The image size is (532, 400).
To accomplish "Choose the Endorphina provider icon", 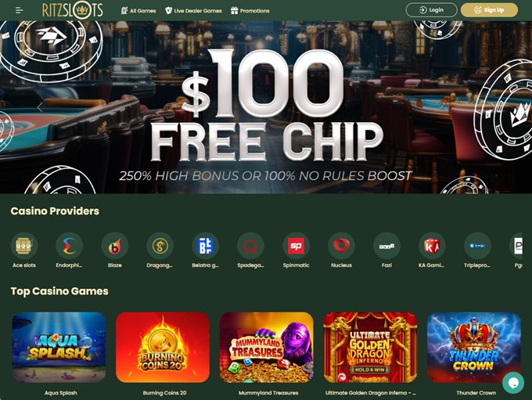I will pos(69,246).
